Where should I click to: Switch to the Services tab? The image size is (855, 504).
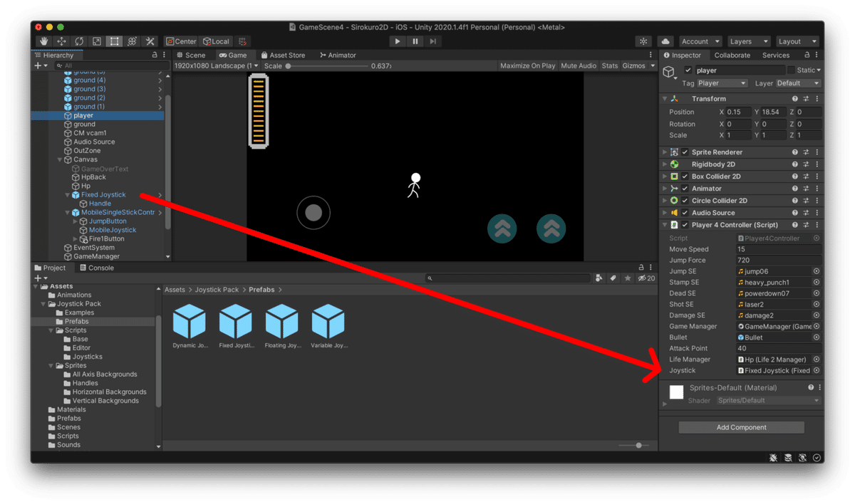776,55
